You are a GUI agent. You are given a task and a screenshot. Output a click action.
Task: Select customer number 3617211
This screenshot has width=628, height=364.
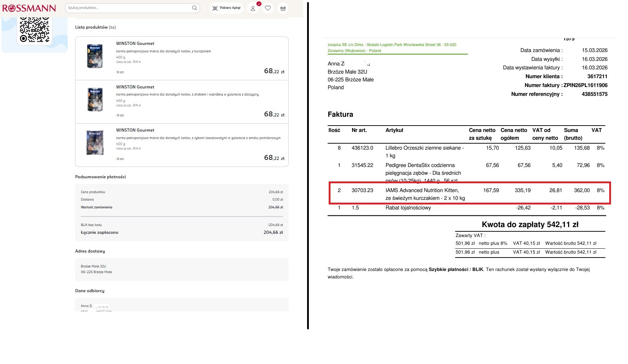coord(597,76)
